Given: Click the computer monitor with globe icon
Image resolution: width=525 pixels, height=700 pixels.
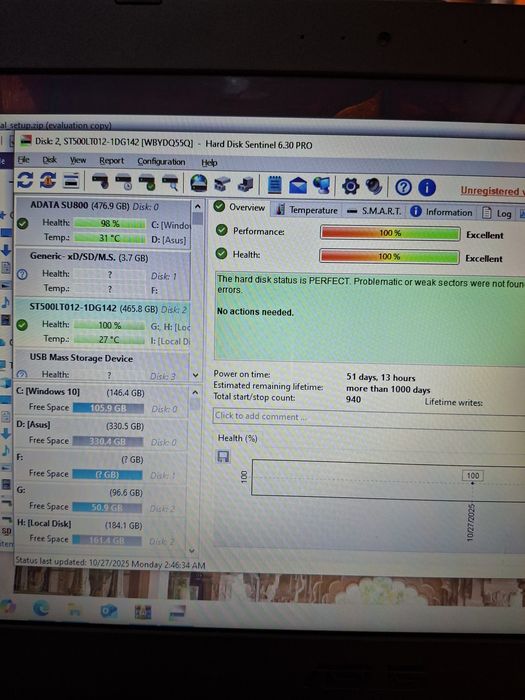Looking at the screenshot, I should [x=321, y=185].
